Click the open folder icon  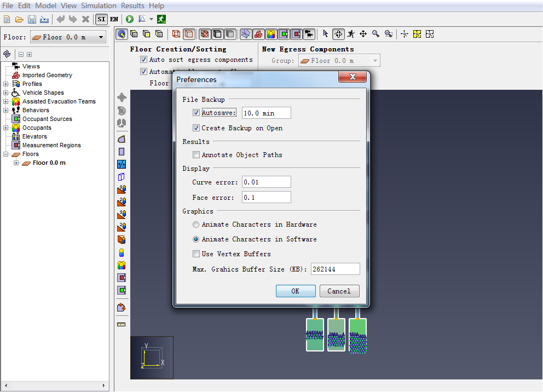tap(19, 19)
